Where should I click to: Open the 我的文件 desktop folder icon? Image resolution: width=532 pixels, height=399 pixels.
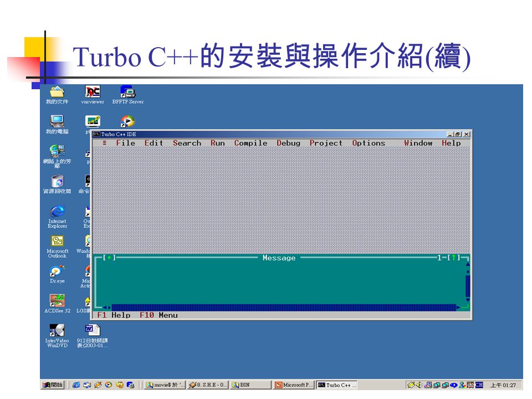tap(57, 95)
